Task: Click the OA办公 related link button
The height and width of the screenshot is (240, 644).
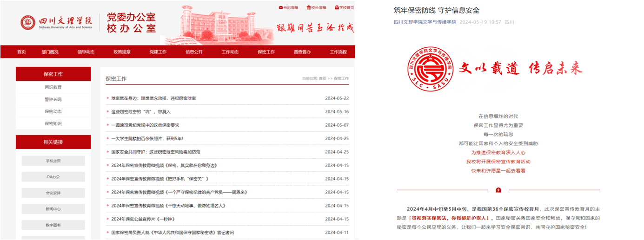Action: 53,177
